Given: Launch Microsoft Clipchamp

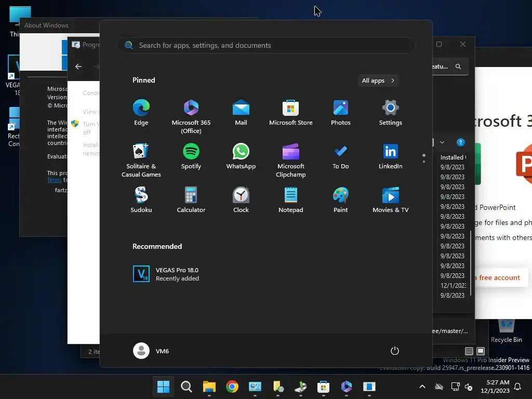Looking at the screenshot, I should [291, 160].
